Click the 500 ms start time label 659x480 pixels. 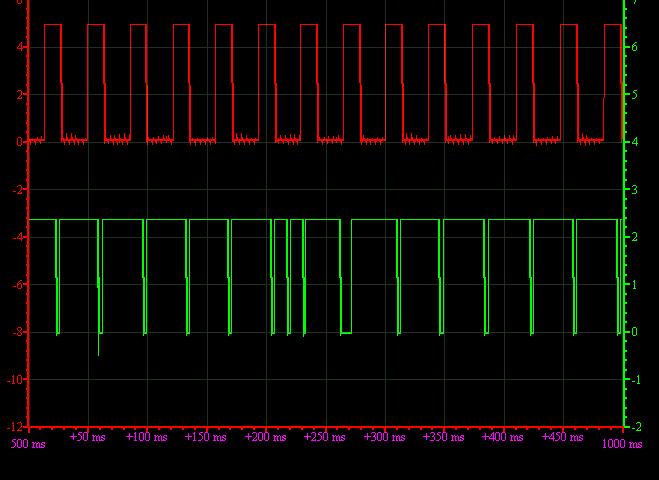28,444
